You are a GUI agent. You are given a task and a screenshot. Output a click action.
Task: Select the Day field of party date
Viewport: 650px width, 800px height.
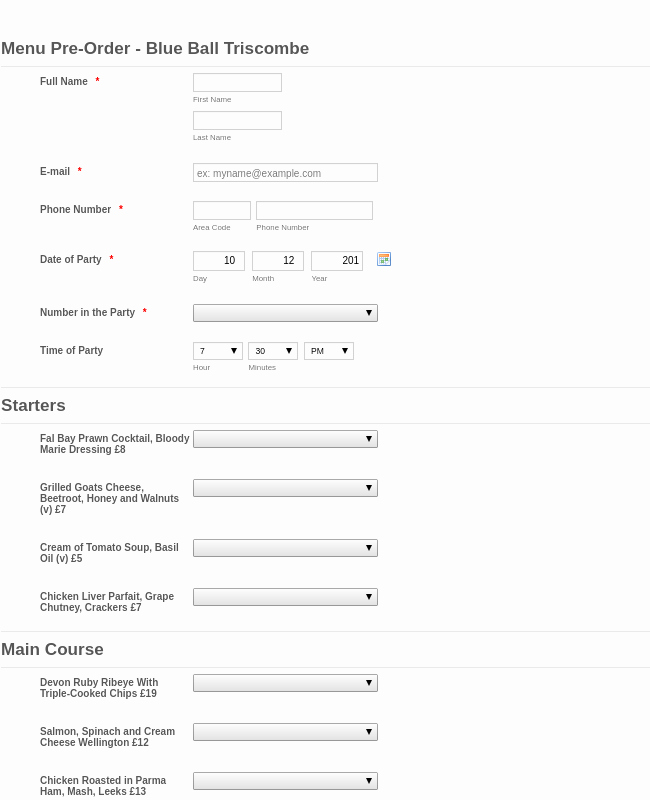coord(219,261)
